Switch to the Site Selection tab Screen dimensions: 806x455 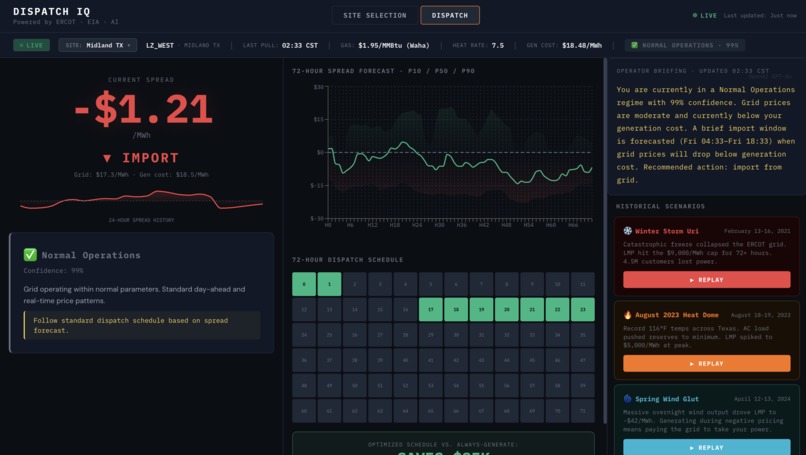pyautogui.click(x=375, y=15)
